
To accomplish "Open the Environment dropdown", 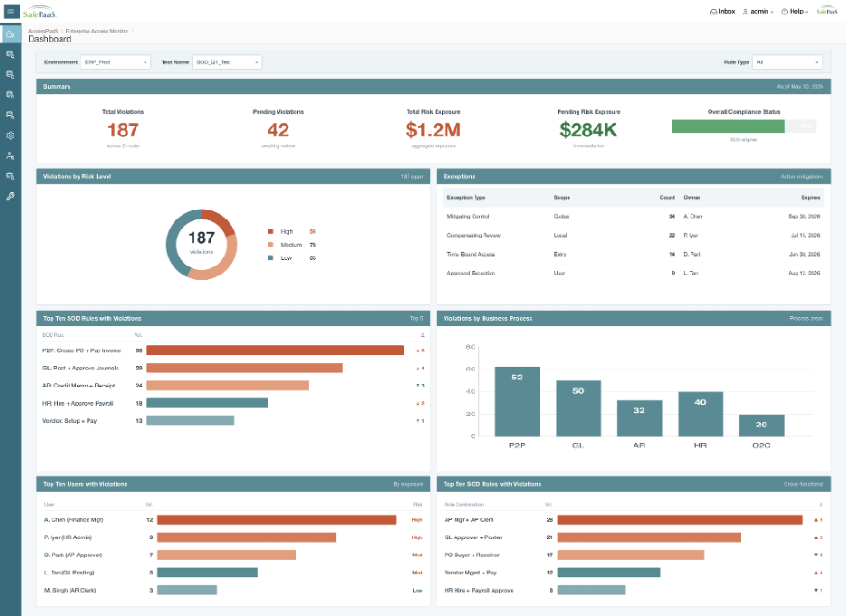I will click(x=116, y=62).
